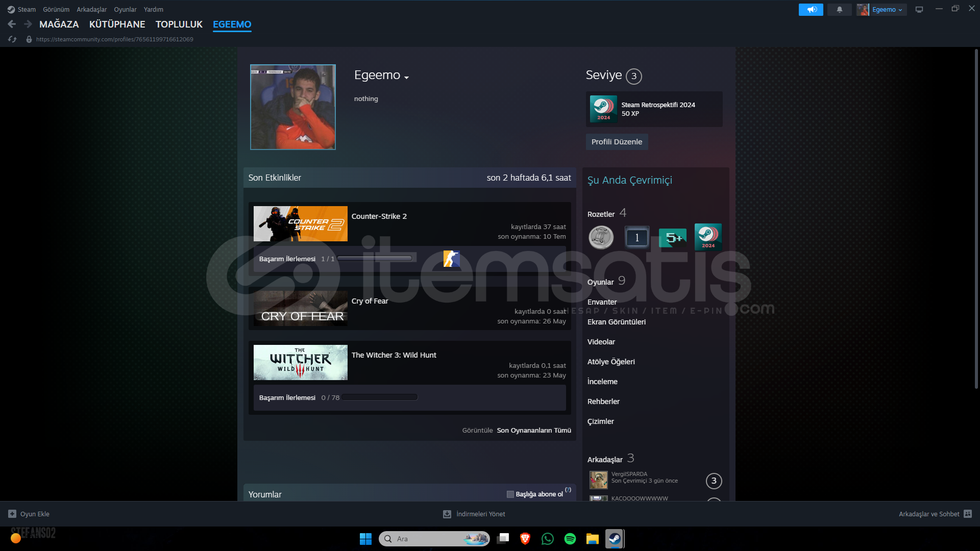Click the plus icon beside Oyun Ekle

point(12,514)
